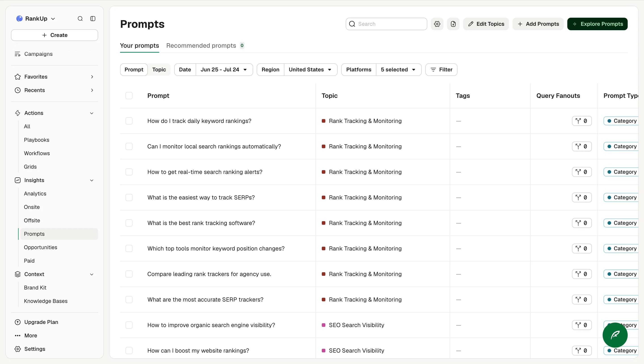Click the Add Prompts button
Viewport: 644px width, 364px height.
click(538, 24)
